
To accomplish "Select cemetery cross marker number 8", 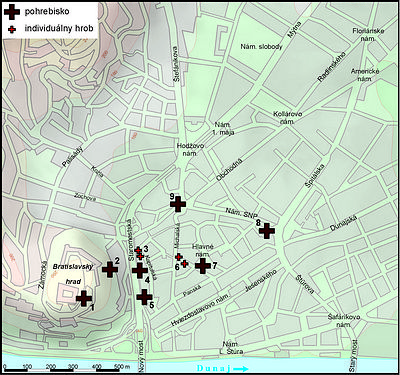I will point(267,231).
